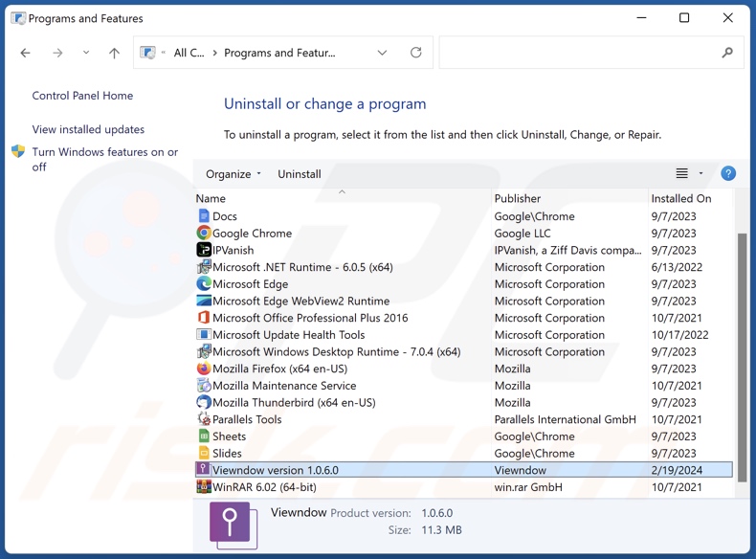Screen dimensions: 756x559
Task: Select the Mozilla Firefox icon
Action: tap(204, 369)
